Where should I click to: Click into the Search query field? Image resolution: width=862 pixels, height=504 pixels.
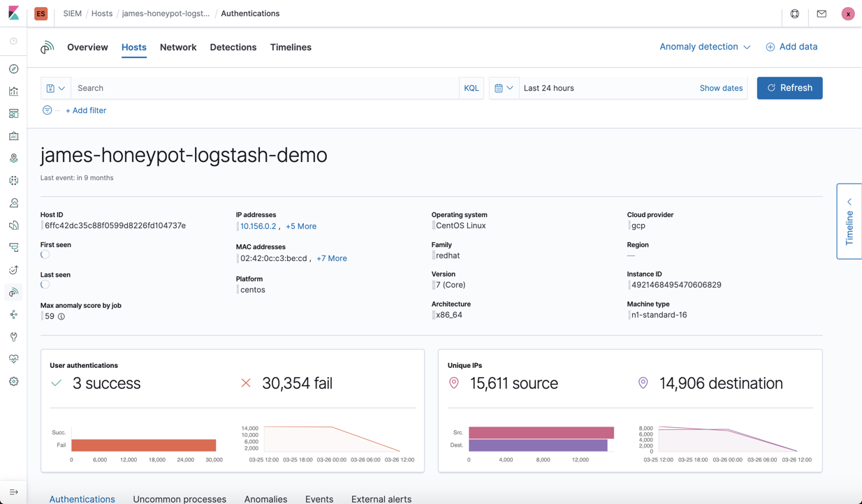coord(265,88)
